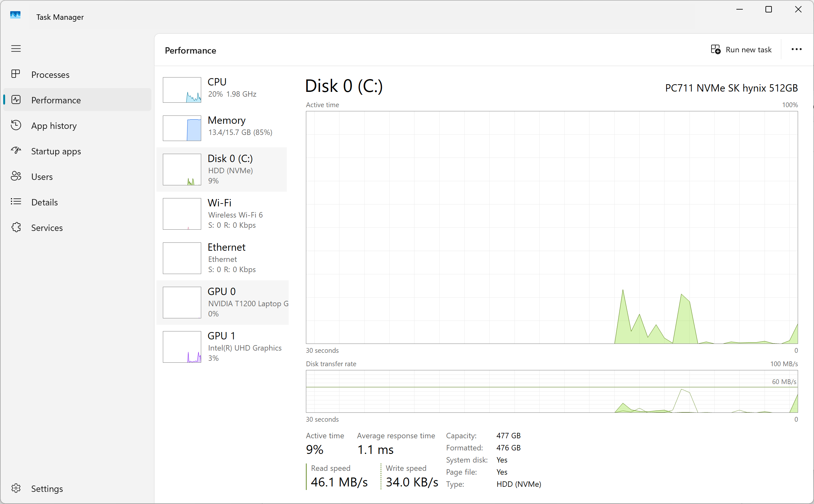Select the Ethernet performance entry

tap(222, 258)
